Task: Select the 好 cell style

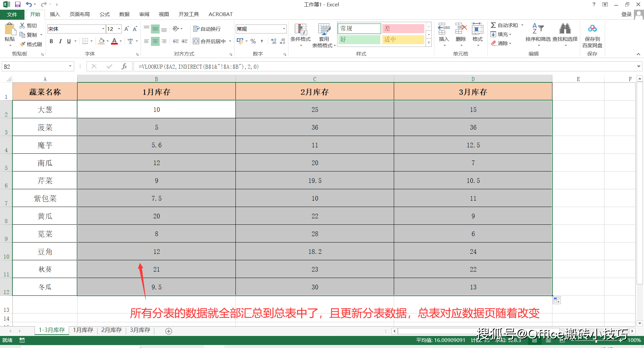Action: pos(359,40)
